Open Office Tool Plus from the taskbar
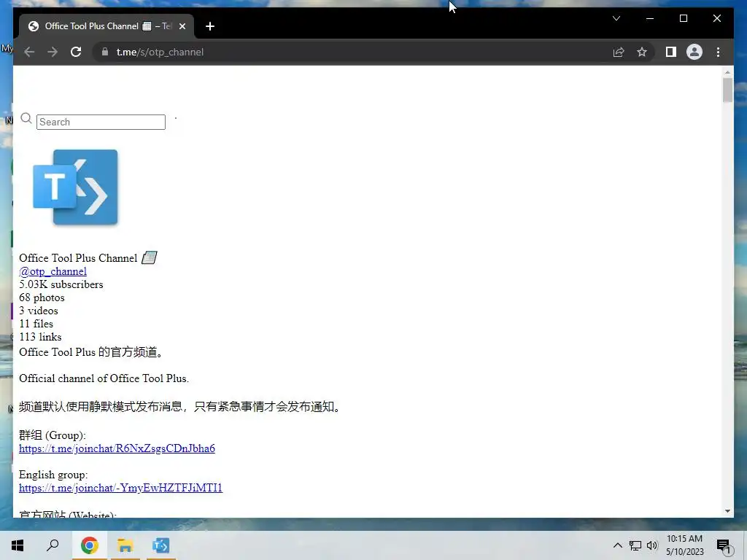This screenshot has width=747, height=560. pos(161,545)
